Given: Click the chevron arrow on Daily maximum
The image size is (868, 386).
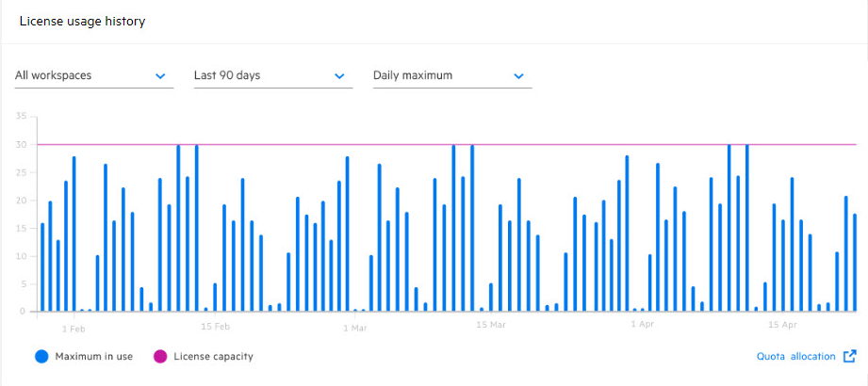Looking at the screenshot, I should point(518,75).
